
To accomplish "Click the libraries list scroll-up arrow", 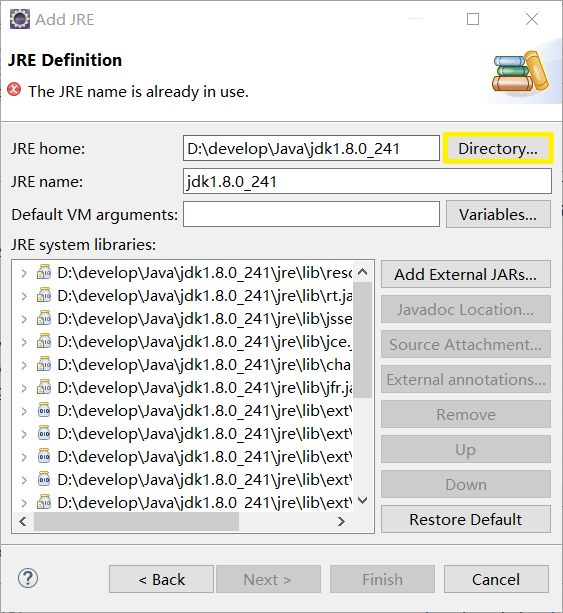I will [x=362, y=271].
